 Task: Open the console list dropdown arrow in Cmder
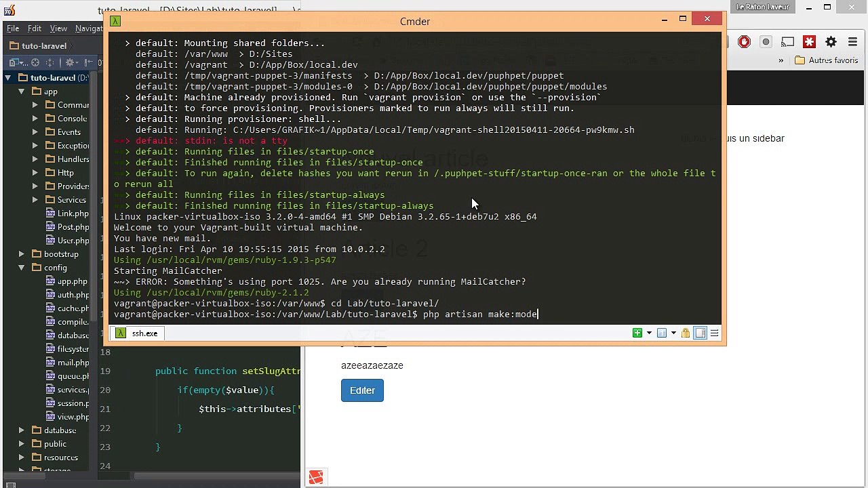click(x=673, y=333)
